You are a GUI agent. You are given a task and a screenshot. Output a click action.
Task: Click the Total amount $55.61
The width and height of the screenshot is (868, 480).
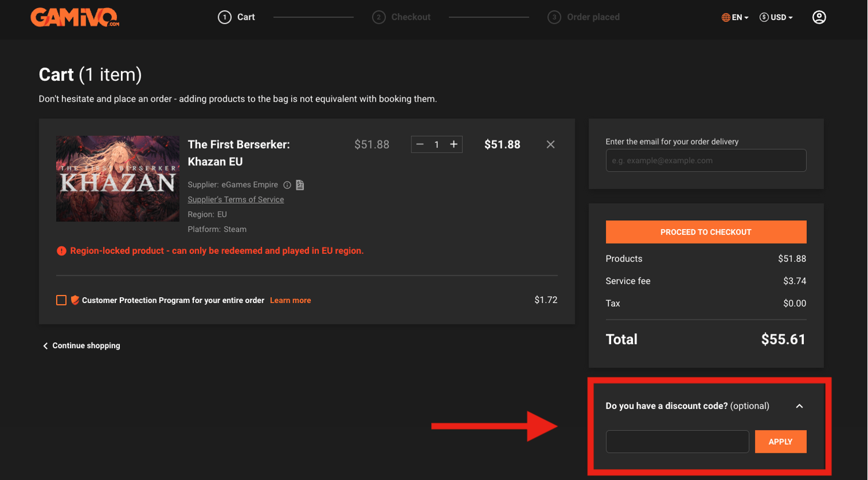(x=784, y=339)
